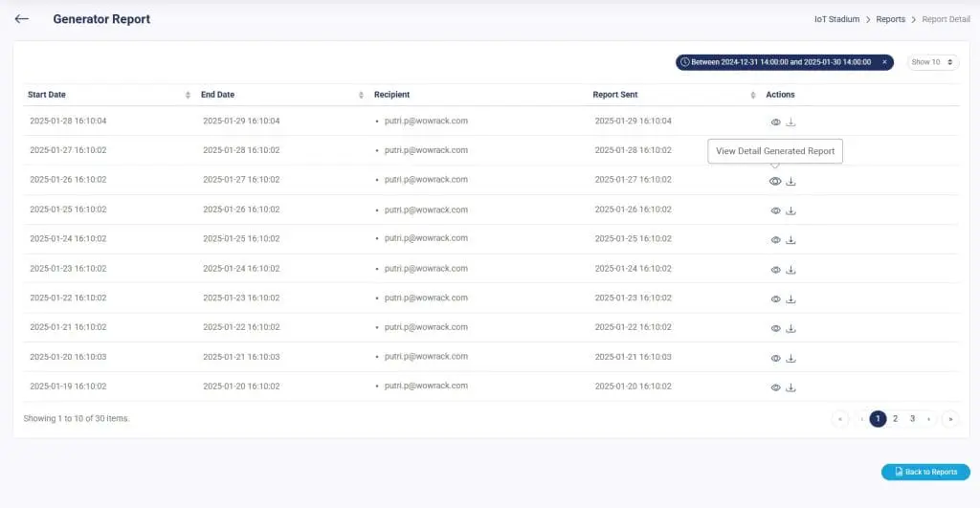Download the report starting 2025-01-19 16:10:02

[x=791, y=387]
